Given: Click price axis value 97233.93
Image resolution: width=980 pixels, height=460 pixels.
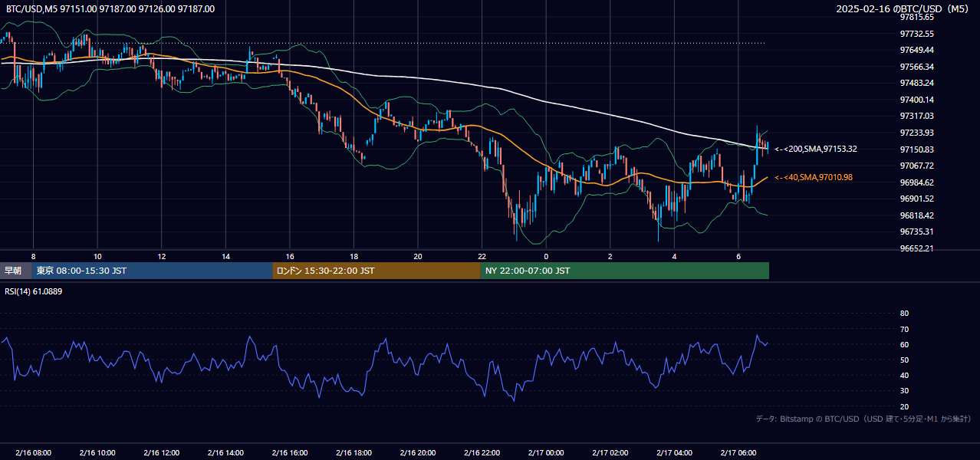Looking at the screenshot, I should click(x=917, y=133).
